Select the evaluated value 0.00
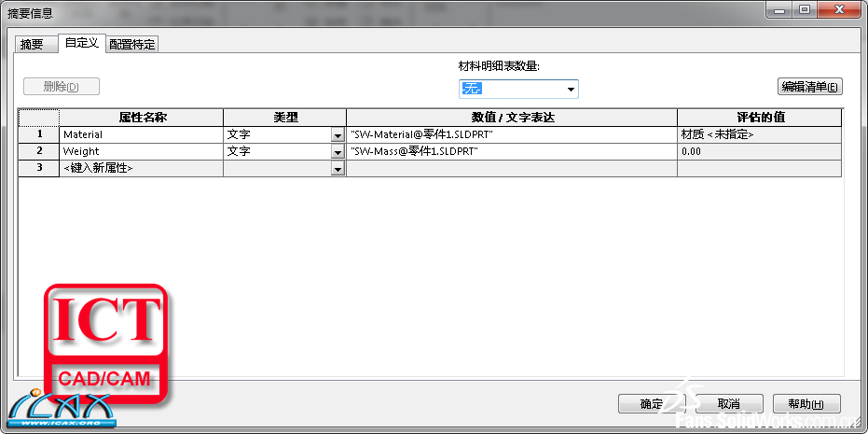This screenshot has width=868, height=434. (x=759, y=151)
